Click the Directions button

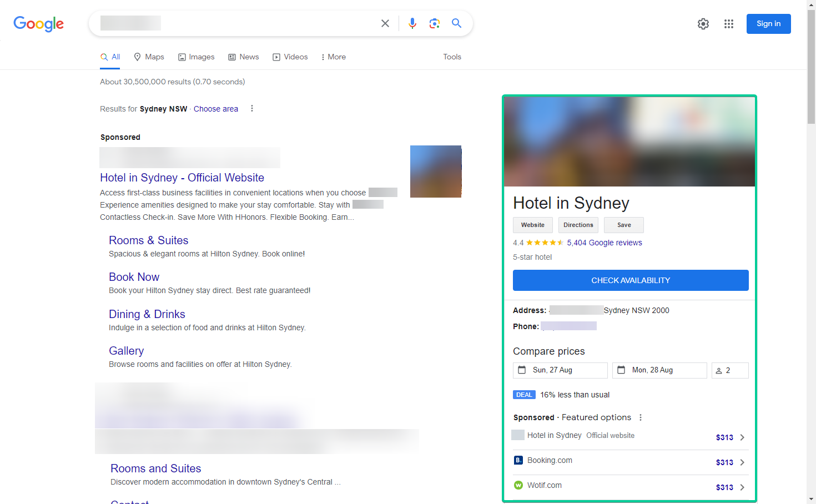click(578, 225)
